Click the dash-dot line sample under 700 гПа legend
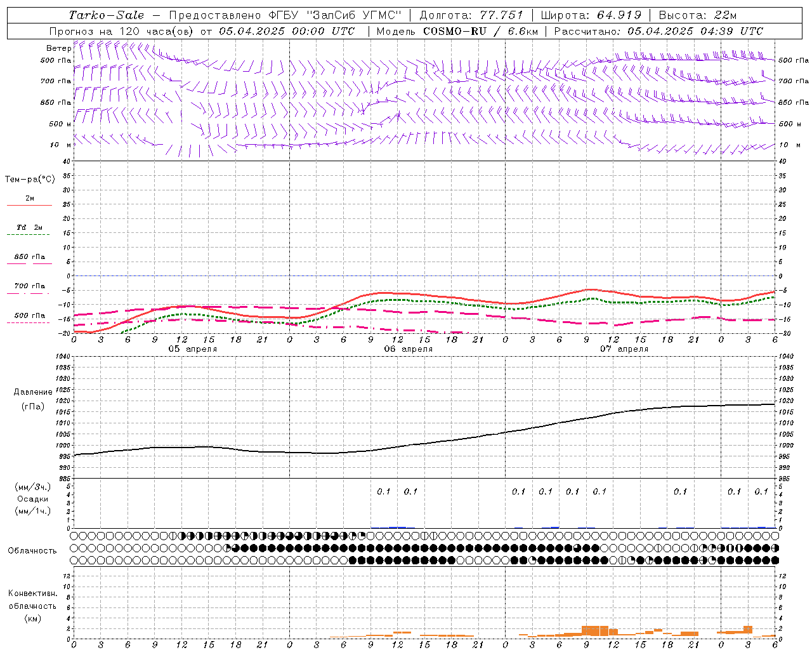The height and width of the screenshot is (650, 812). 29,293
